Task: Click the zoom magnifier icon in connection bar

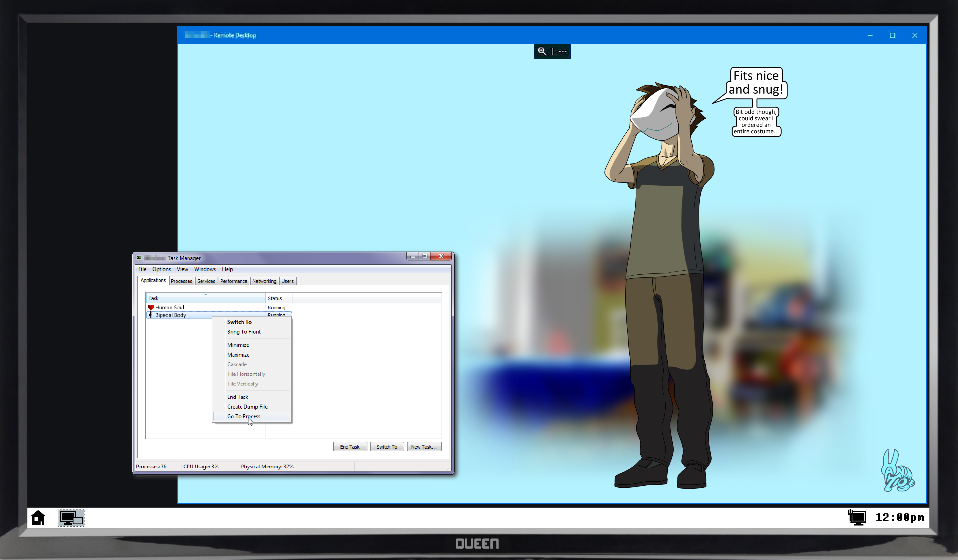Action: [x=542, y=51]
